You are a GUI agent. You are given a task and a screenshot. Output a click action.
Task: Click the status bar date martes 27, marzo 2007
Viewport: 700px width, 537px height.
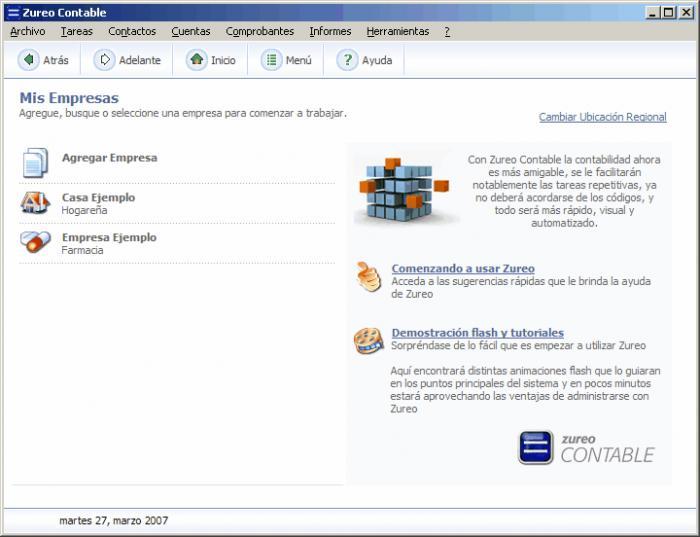click(x=113, y=520)
